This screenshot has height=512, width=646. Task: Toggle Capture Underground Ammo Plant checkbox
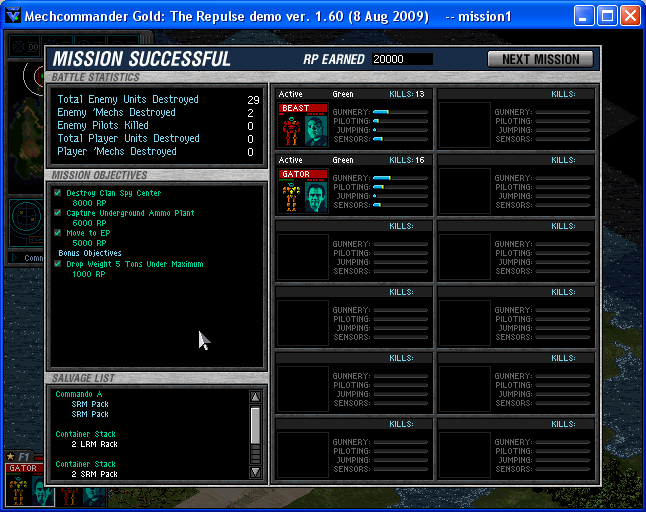[x=58, y=213]
